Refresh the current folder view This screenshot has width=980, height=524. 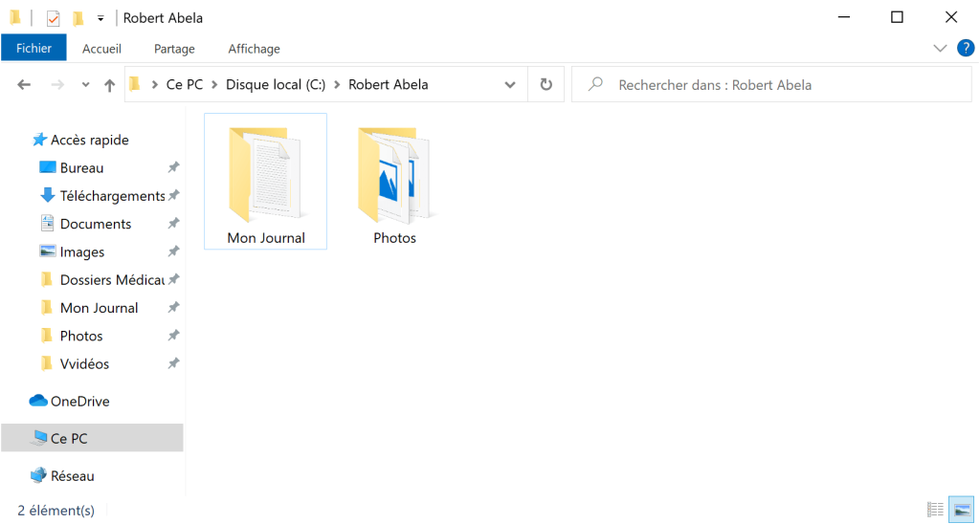546,84
